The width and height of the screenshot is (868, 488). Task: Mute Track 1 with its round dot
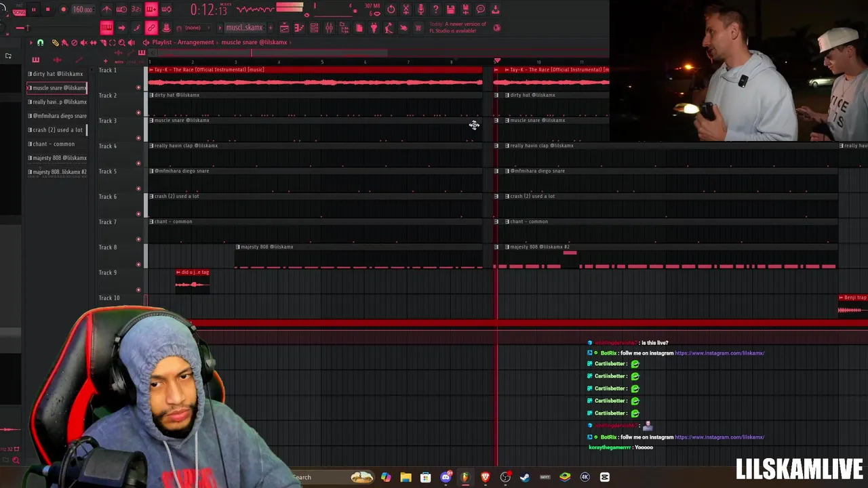pos(138,87)
